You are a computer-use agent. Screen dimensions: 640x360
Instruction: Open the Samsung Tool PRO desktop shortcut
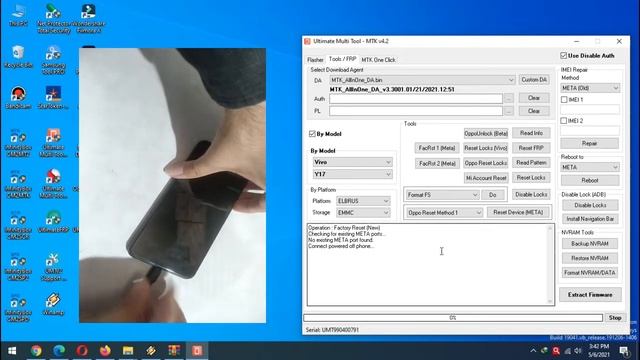coord(53,60)
